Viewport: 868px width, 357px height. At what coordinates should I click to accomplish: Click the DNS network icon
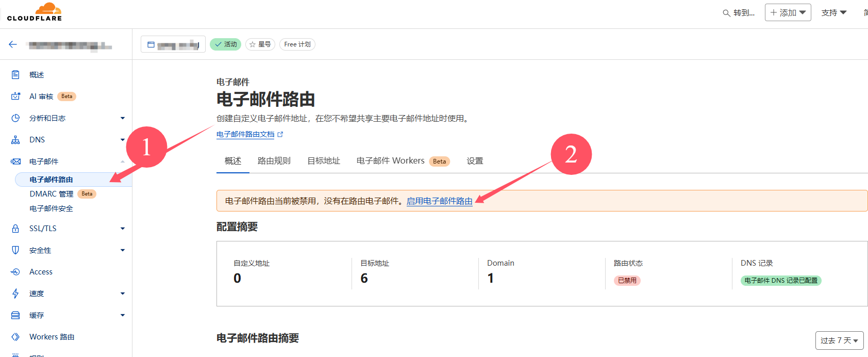[x=15, y=140]
